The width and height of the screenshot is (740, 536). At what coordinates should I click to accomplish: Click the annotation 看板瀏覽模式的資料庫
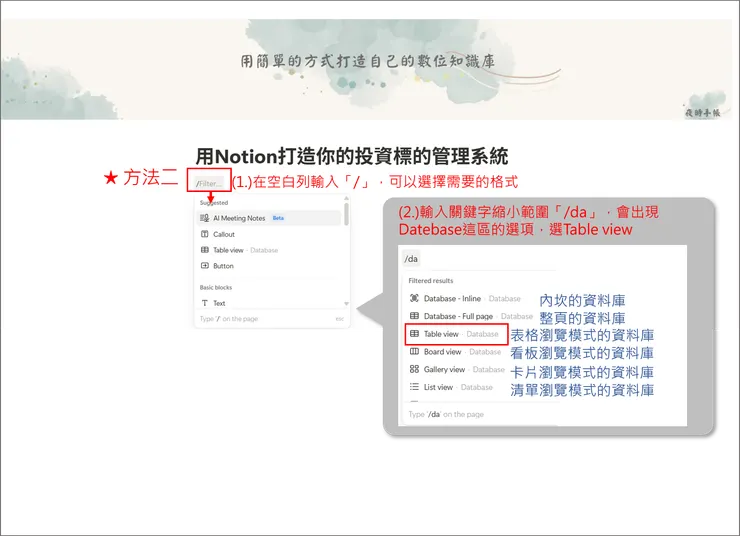click(x=582, y=353)
